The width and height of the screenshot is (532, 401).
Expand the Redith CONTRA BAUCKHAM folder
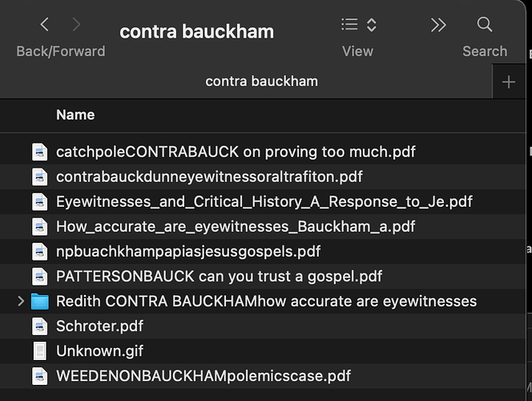(x=21, y=302)
